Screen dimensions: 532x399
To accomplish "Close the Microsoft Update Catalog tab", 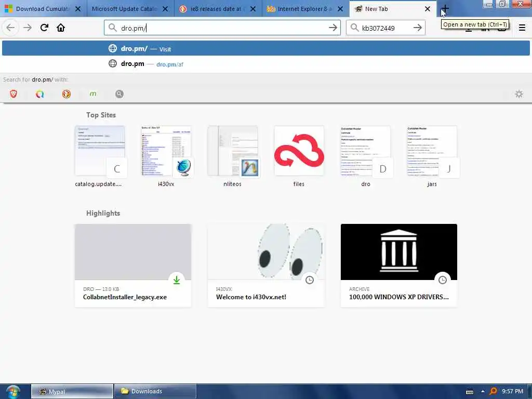I will [165, 9].
